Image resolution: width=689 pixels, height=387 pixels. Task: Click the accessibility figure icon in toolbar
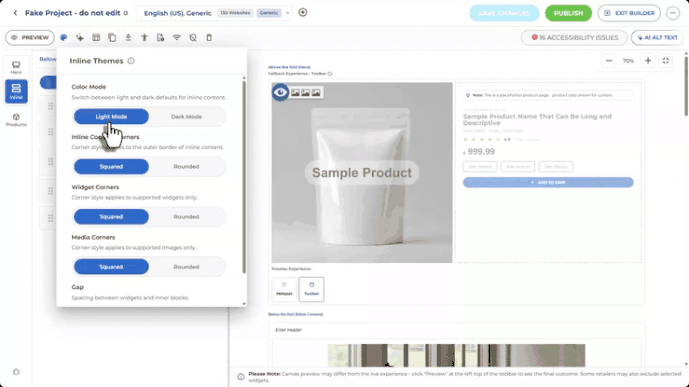coord(144,38)
